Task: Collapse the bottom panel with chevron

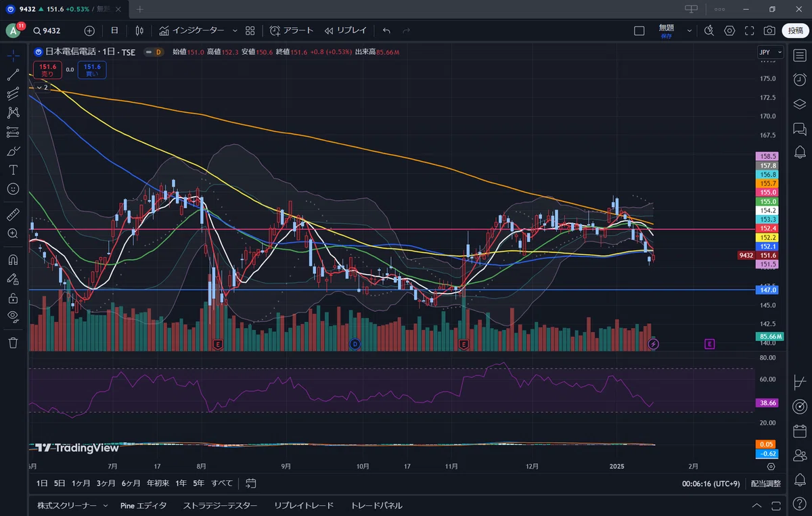Action: point(756,506)
